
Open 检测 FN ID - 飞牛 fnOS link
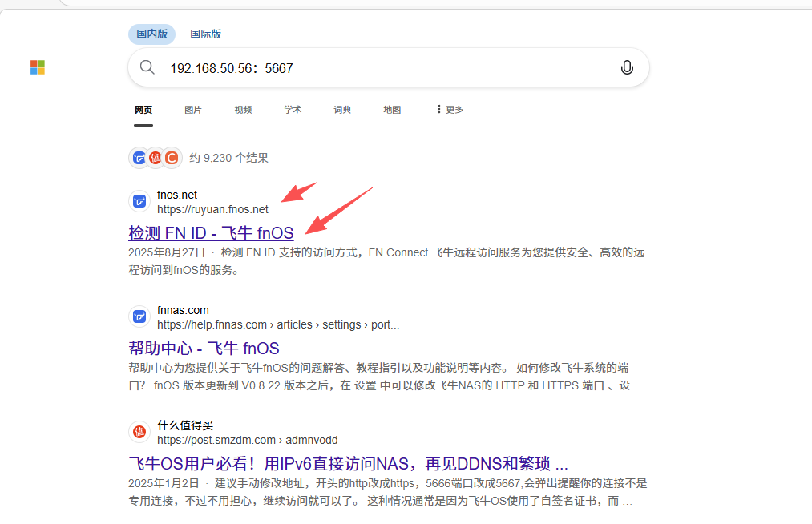pyautogui.click(x=211, y=233)
